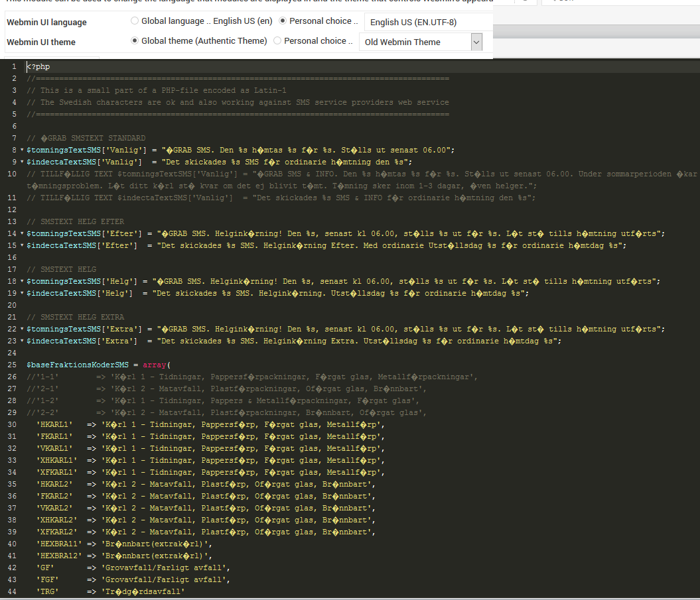Select Global theme (Authentic Theme) radio
700x600 pixels.
[135, 40]
